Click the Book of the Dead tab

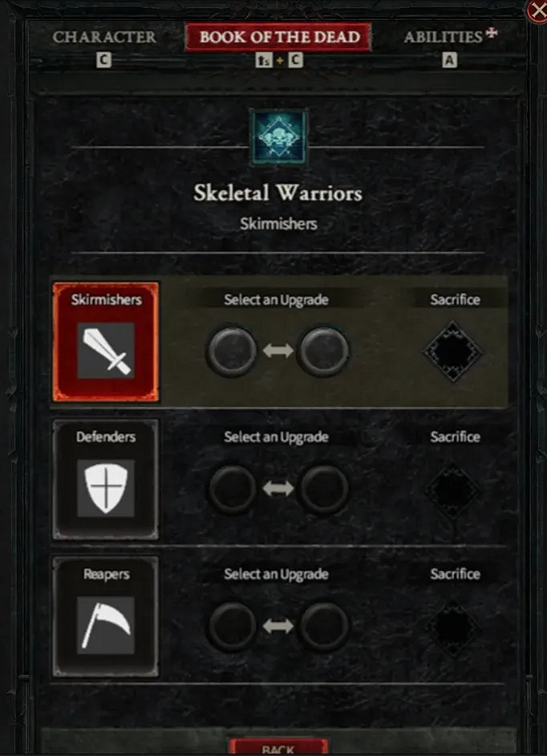[278, 37]
